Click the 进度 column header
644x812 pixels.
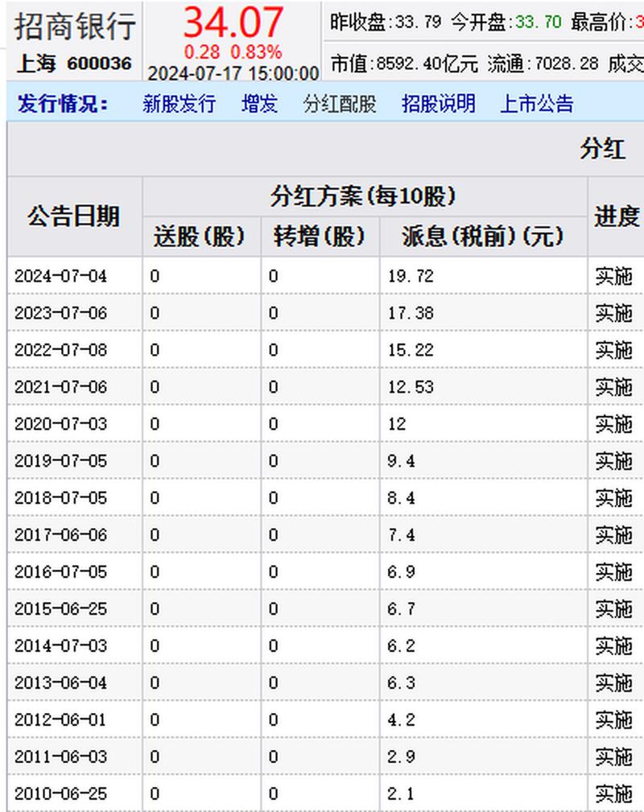617,216
